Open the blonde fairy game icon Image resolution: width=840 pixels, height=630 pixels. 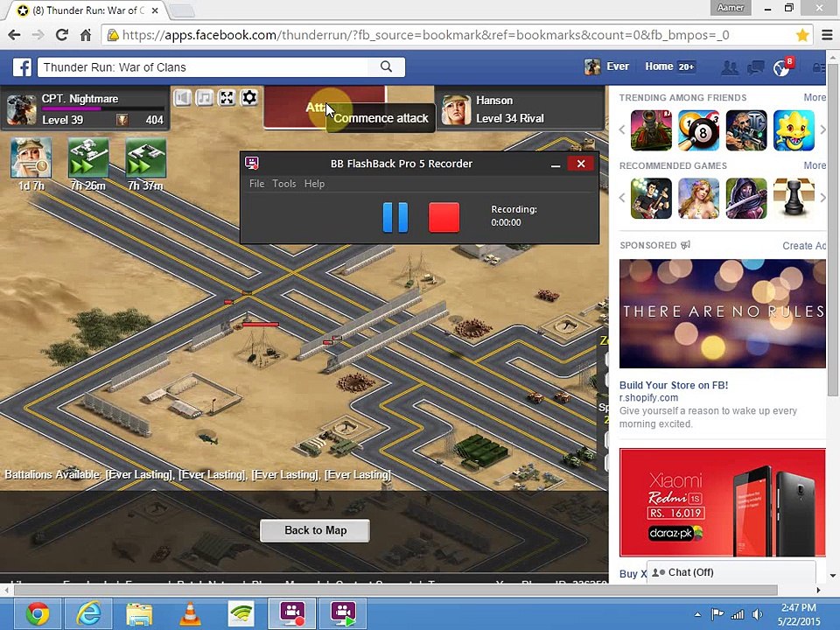tap(698, 199)
